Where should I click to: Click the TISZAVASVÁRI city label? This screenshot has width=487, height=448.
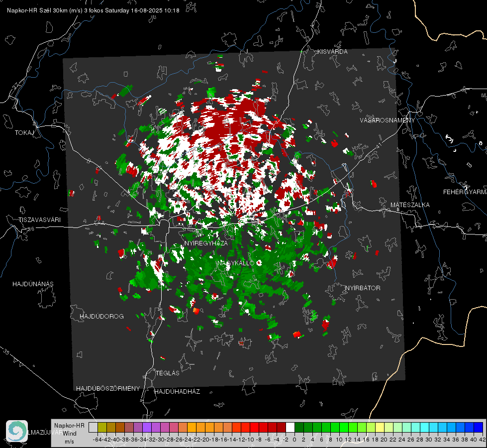(39, 220)
